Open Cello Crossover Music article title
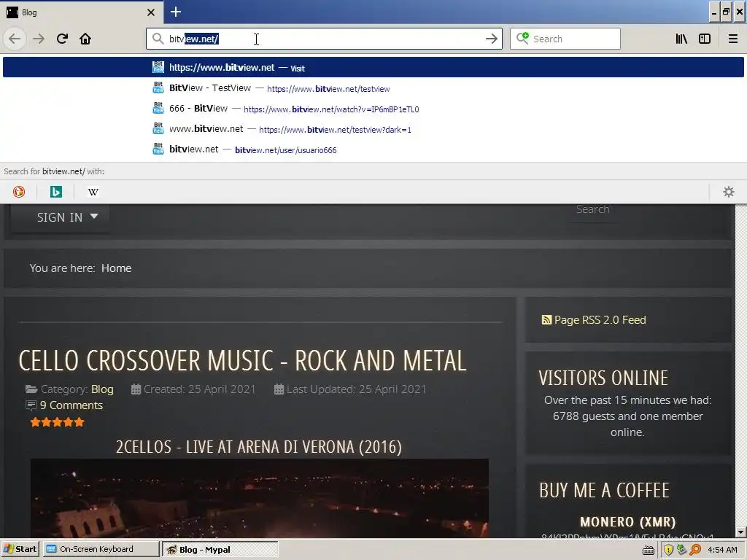747x560 pixels. pos(242,360)
